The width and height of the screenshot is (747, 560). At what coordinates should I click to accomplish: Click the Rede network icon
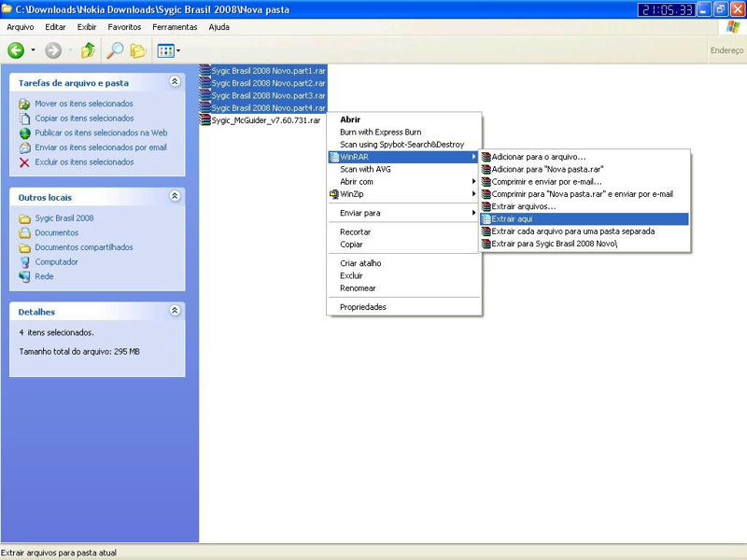[x=25, y=276]
